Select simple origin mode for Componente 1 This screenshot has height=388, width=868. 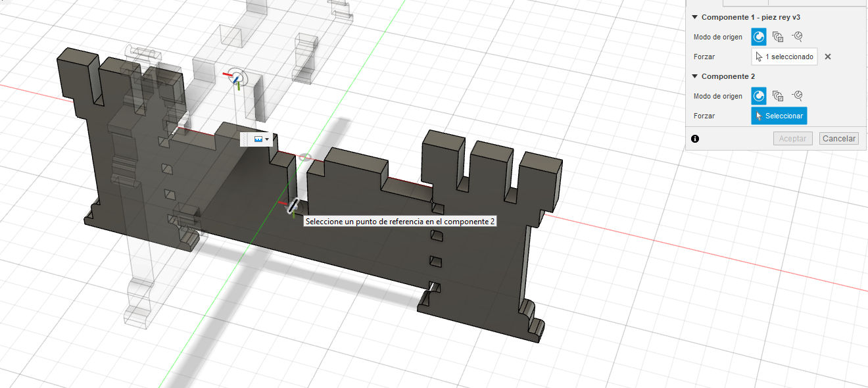tap(759, 37)
